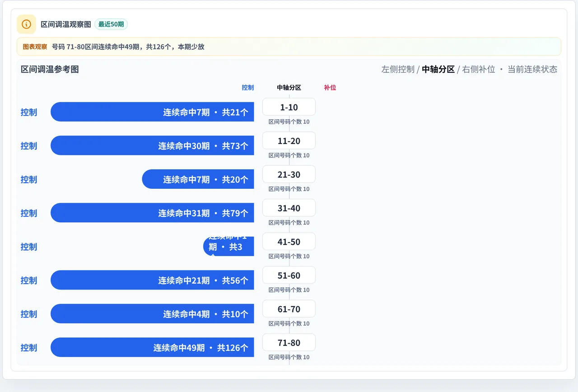Click 右侧补位 in the legend
The image size is (578, 392).
click(x=479, y=69)
